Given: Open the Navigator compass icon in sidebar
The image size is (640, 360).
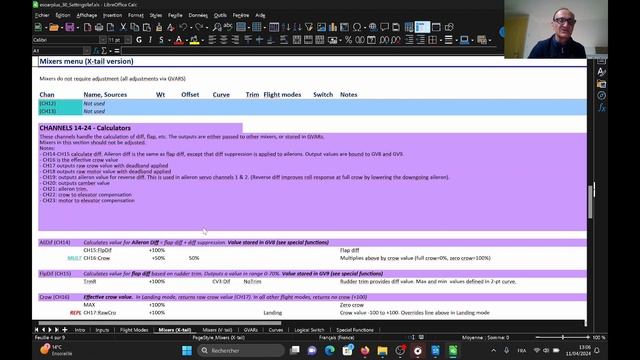Looking at the screenshot, I should pyautogui.click(x=601, y=96).
